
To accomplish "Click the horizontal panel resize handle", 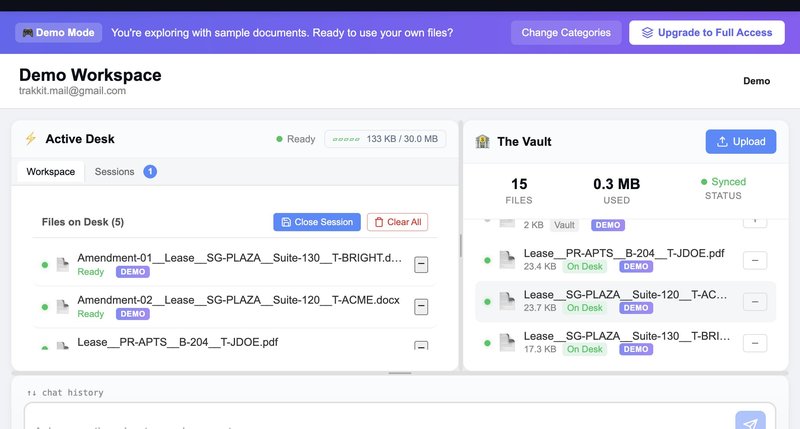I will 399,373.
